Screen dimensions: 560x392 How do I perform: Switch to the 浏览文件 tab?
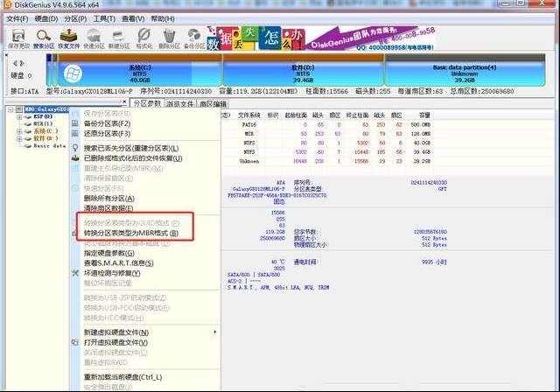tap(180, 103)
